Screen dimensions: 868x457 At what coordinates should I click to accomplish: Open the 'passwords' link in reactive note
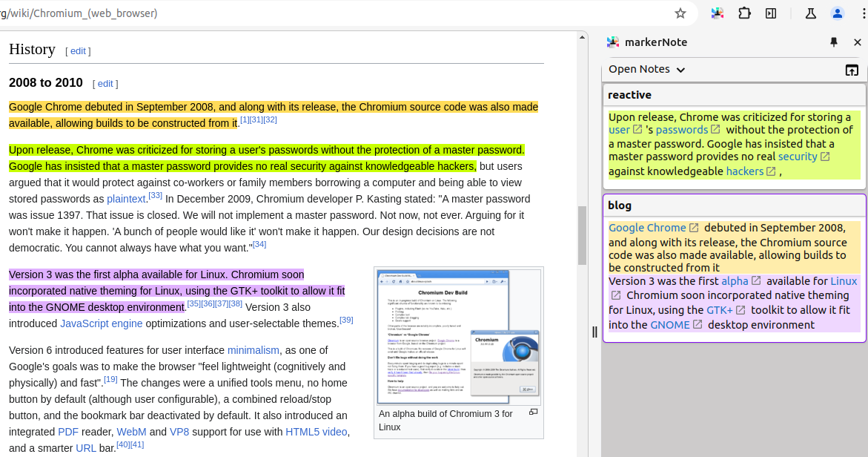point(681,131)
